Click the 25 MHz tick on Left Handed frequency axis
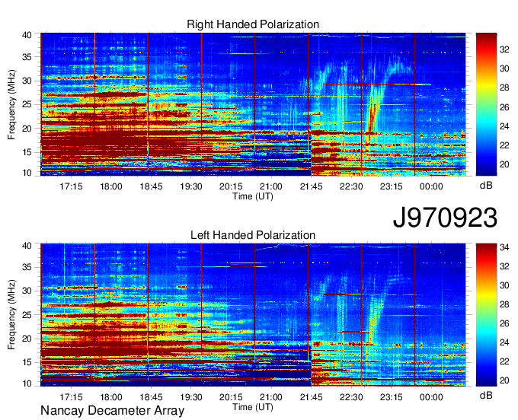 [27, 315]
